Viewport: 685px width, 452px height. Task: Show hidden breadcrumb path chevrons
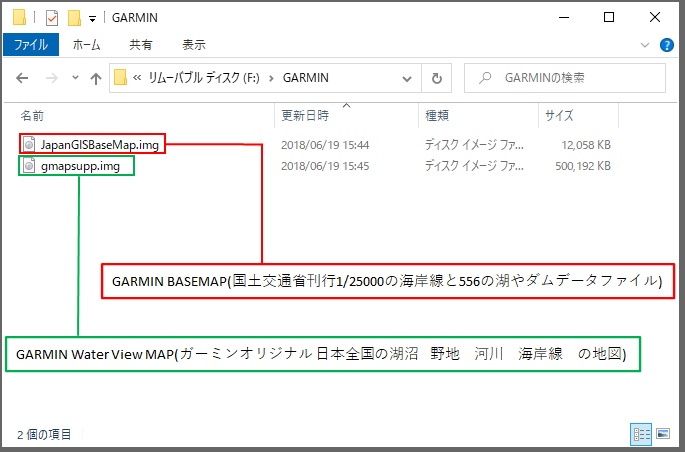point(137,78)
